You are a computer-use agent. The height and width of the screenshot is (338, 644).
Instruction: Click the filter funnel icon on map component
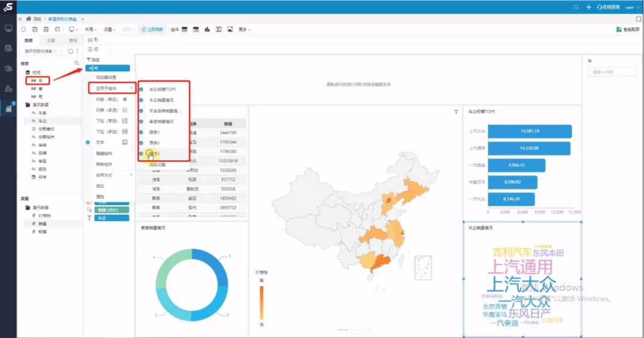pyautogui.click(x=456, y=111)
